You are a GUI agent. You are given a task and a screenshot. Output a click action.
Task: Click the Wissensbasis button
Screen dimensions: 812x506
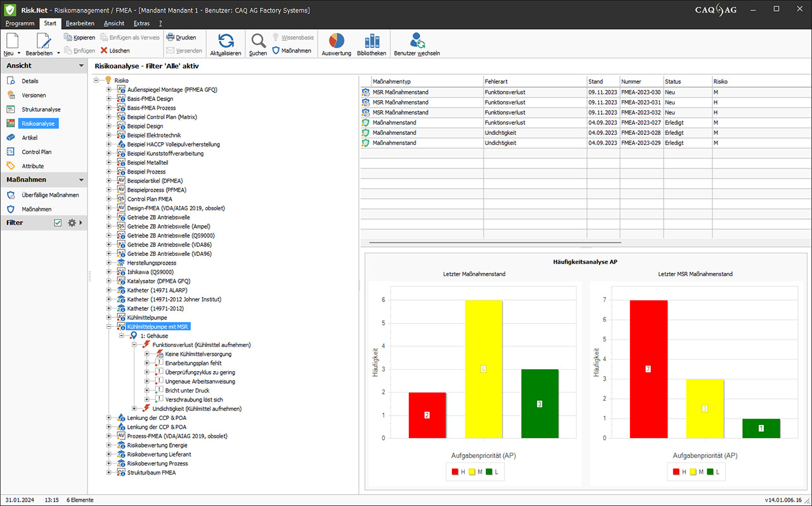293,37
